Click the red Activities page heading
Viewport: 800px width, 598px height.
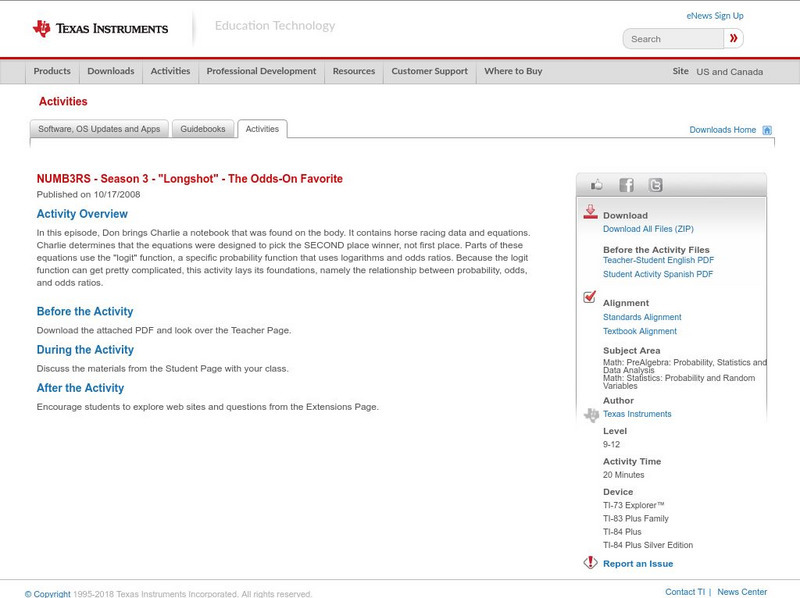pyautogui.click(x=63, y=102)
